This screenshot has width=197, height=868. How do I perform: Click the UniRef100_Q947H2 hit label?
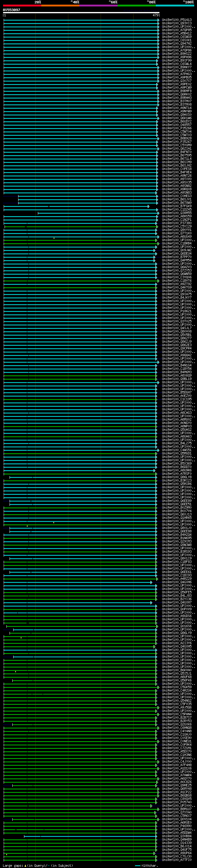click(176, 43)
